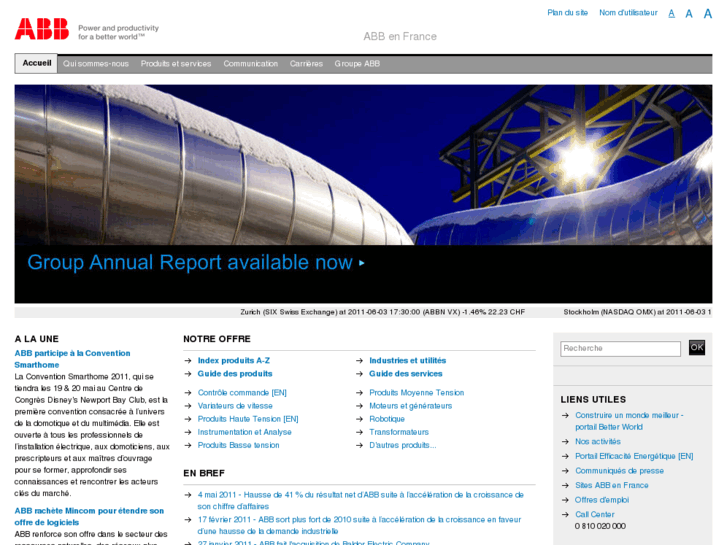Select medium font size A
Viewport: 727px width, 545px height.
point(689,14)
